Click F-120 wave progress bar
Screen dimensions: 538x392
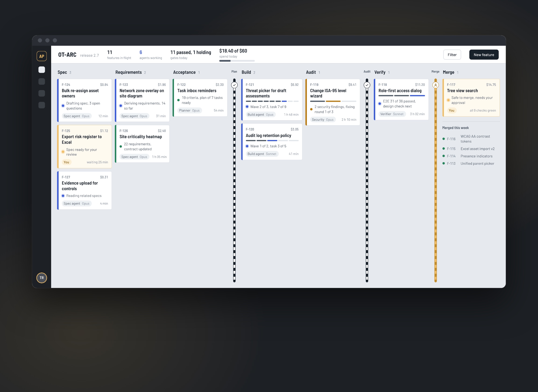pos(272,141)
